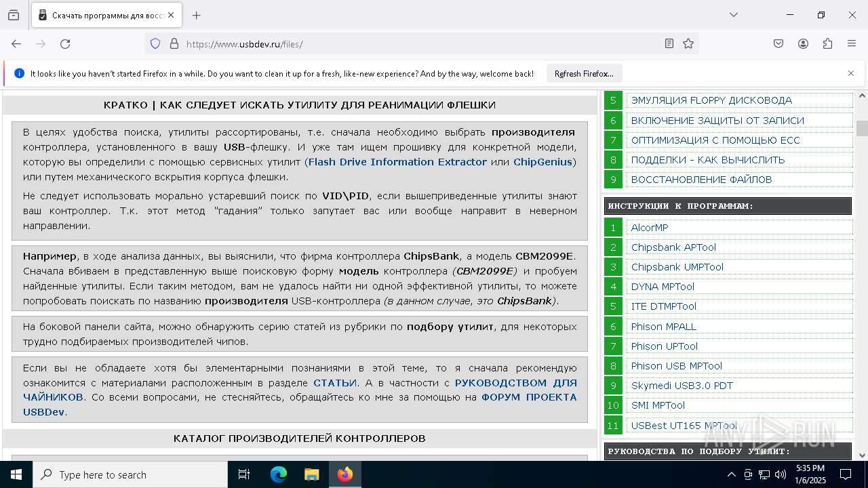Open Task View from taskbar
Image resolution: width=868 pixels, height=488 pixels.
point(244,474)
